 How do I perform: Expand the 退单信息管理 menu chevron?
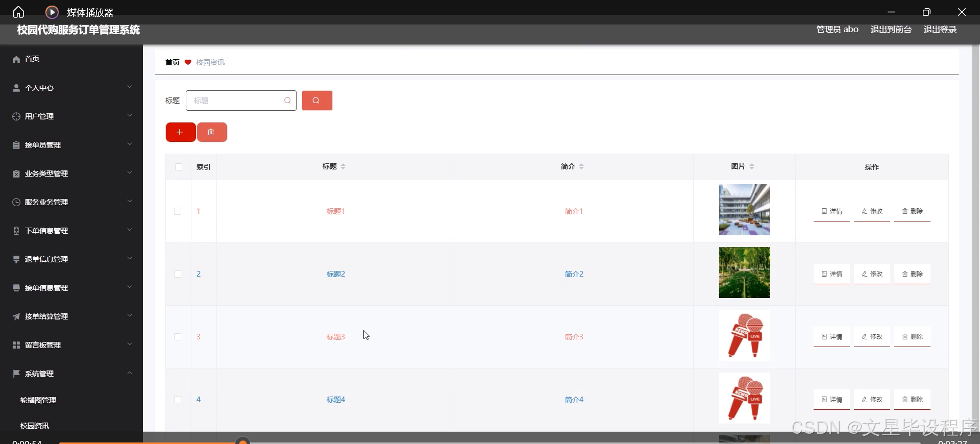click(130, 258)
